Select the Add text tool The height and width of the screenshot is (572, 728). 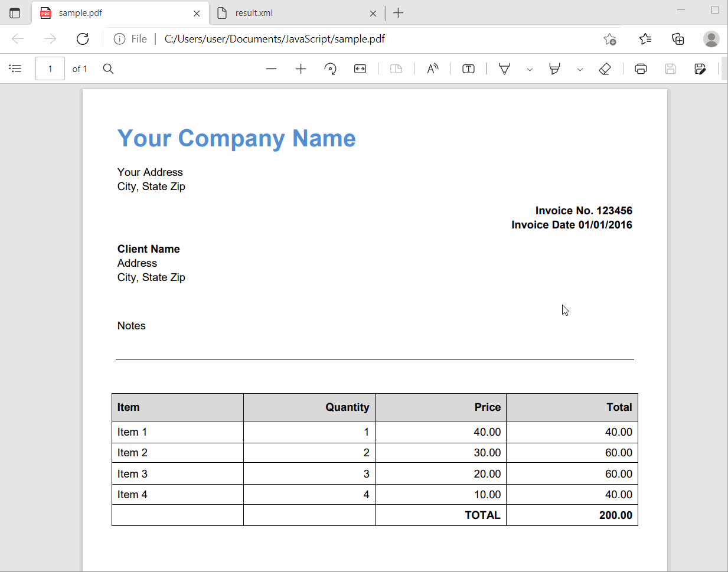(468, 69)
